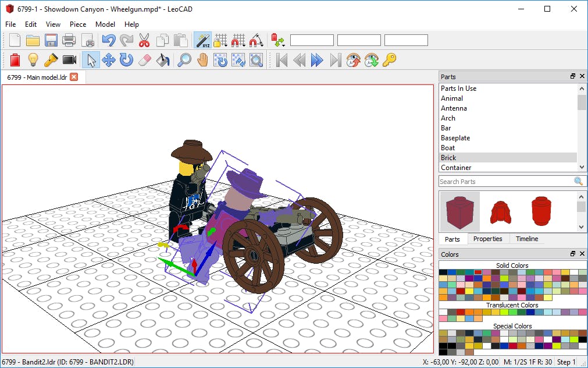Go to previous step
This screenshot has height=368, width=588.
300,60
